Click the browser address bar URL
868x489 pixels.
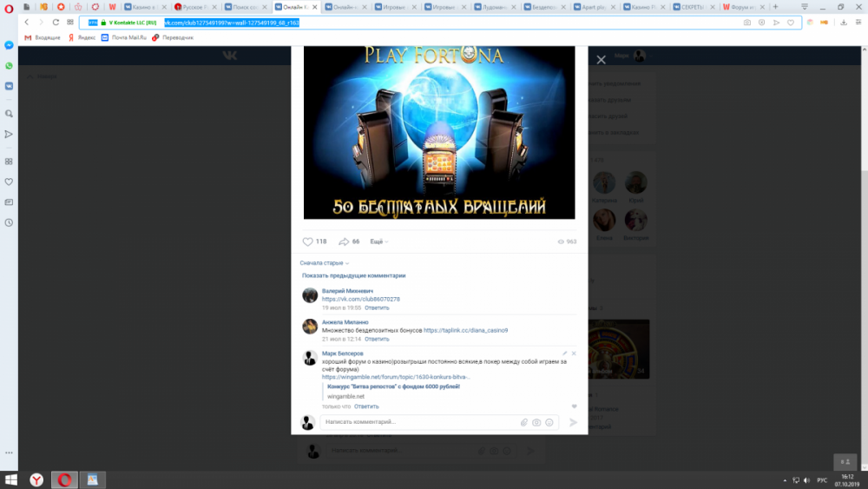[x=232, y=23]
